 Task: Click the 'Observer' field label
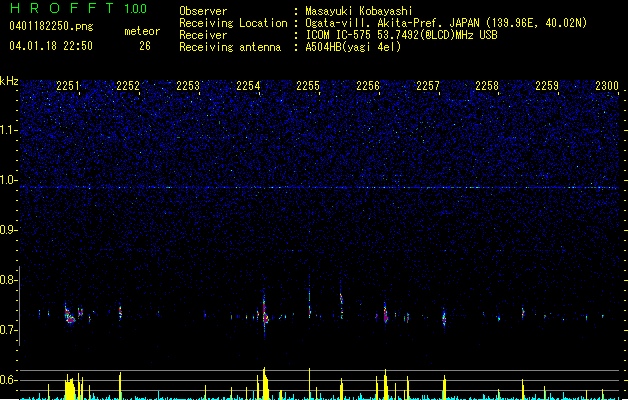pyautogui.click(x=203, y=11)
